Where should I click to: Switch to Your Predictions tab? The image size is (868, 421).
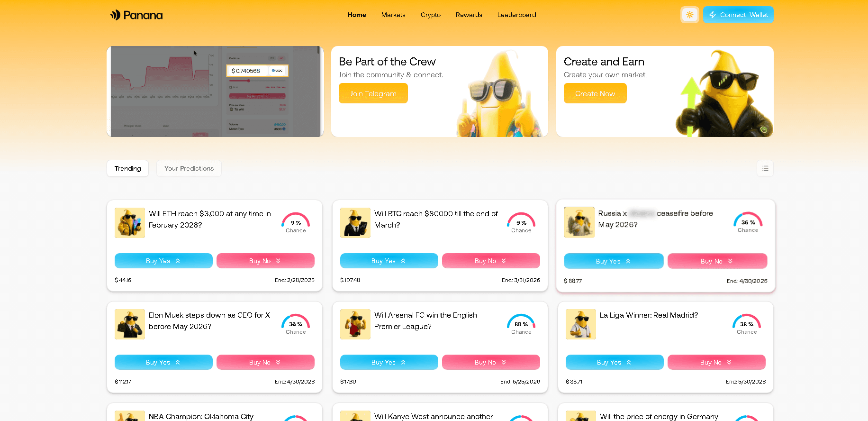pyautogui.click(x=189, y=168)
